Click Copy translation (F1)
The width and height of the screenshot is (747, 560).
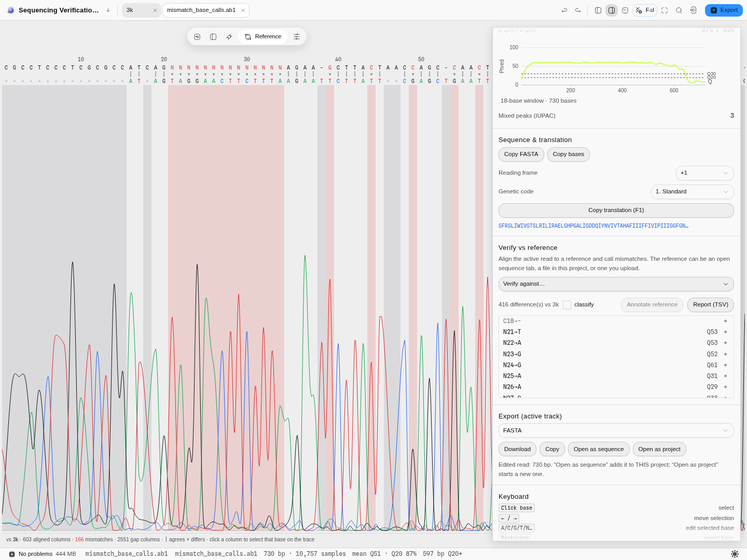click(x=616, y=211)
